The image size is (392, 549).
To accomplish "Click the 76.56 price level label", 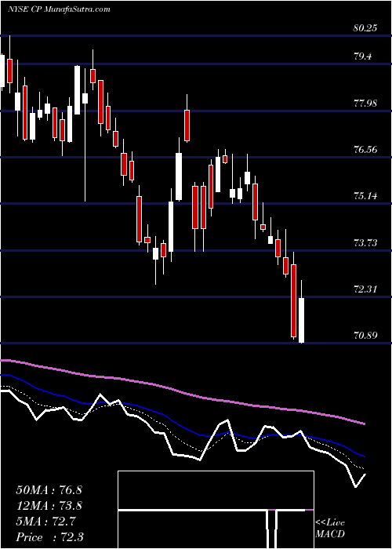I will pyautogui.click(x=366, y=150).
